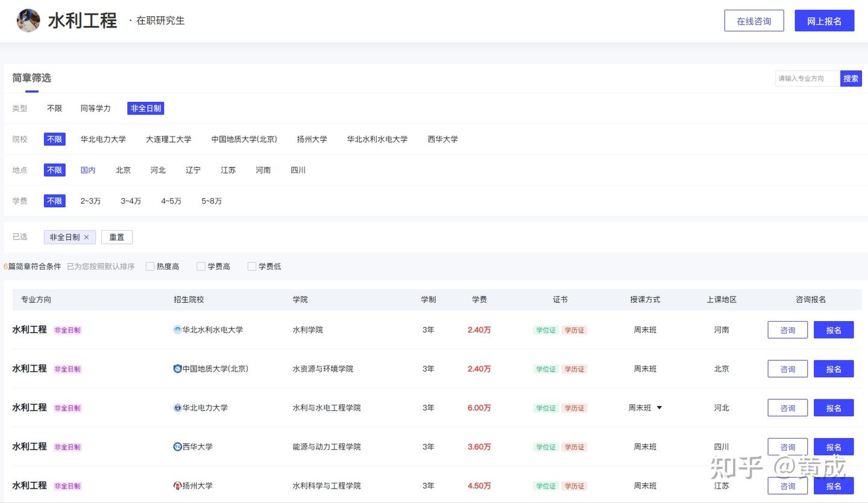Filter by 华北水利水电大学 in the 院校 row
The height and width of the screenshot is (503, 868).
(x=377, y=139)
